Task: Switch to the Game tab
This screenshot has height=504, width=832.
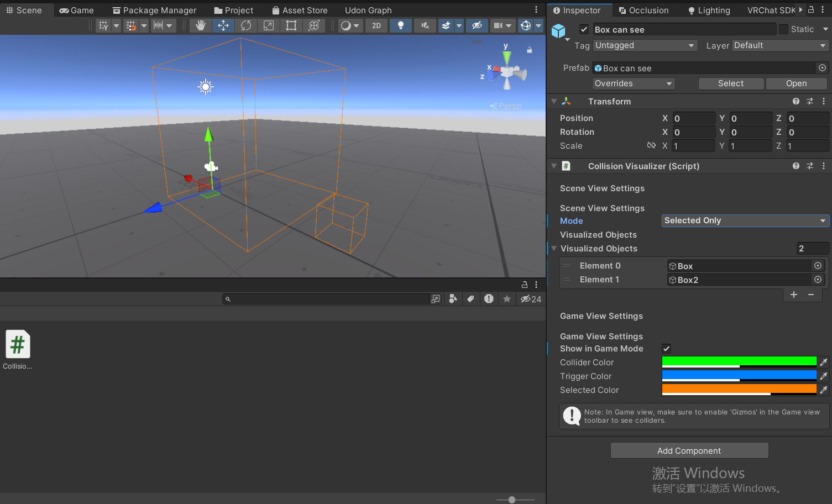Action: [x=76, y=9]
